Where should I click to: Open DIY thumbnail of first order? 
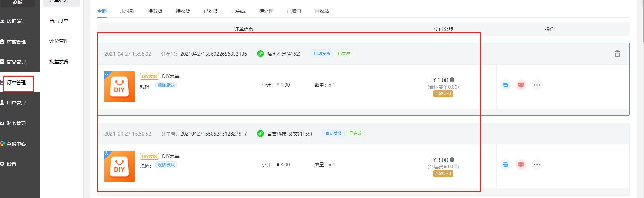pyautogui.click(x=120, y=87)
